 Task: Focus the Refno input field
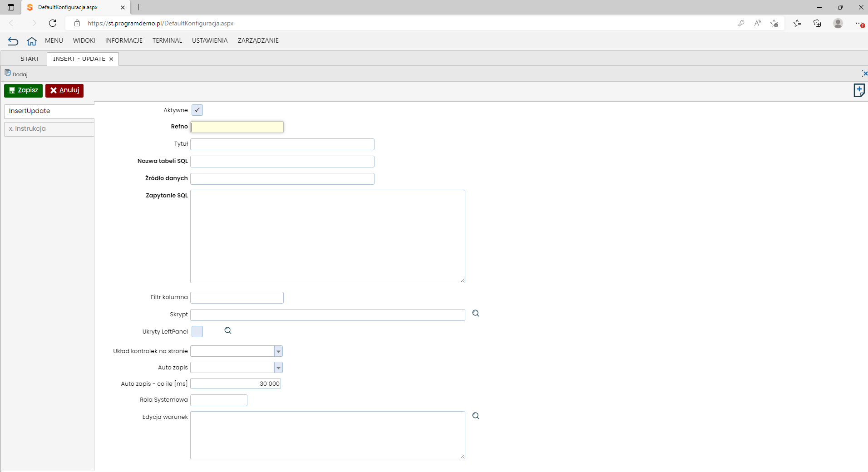(x=237, y=127)
